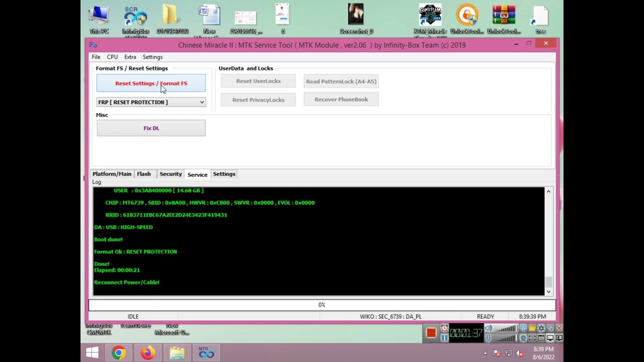The width and height of the screenshot is (644, 362).
Task: Click the Fix DL button
Action: [151, 128]
